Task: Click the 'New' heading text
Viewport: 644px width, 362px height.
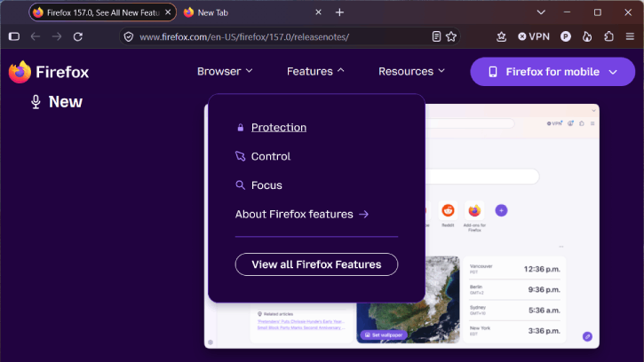Action: [x=66, y=102]
